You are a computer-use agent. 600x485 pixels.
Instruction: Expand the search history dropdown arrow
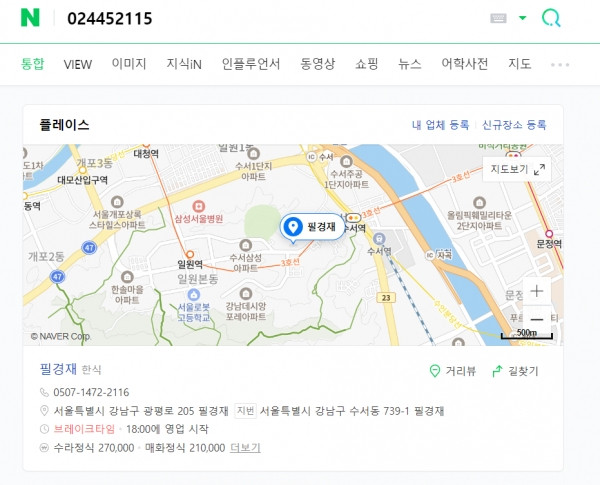pos(522,18)
